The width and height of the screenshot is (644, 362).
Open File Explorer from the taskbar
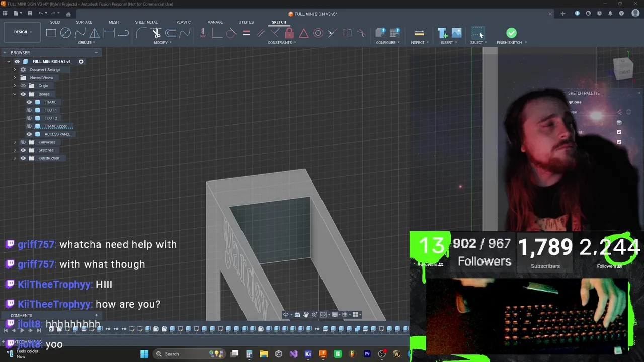[x=264, y=354]
